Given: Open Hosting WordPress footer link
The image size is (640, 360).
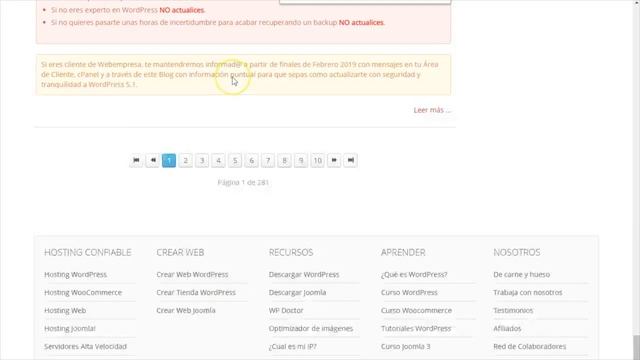Looking at the screenshot, I should coord(76,274).
